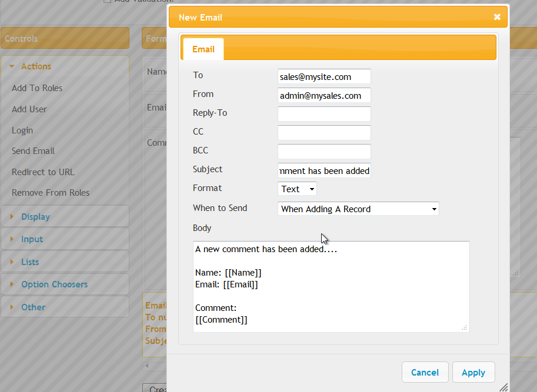Click the Apply button
Image resolution: width=537 pixels, height=392 pixels.
tap(473, 372)
